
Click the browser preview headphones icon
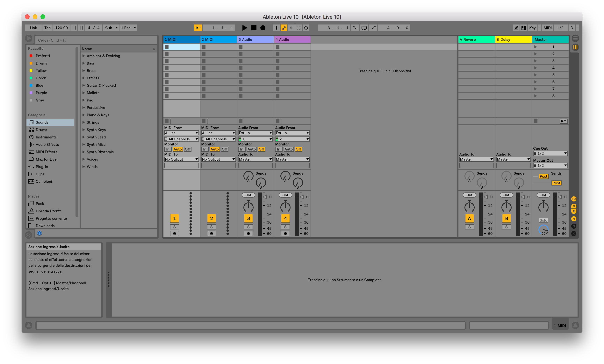click(x=40, y=233)
